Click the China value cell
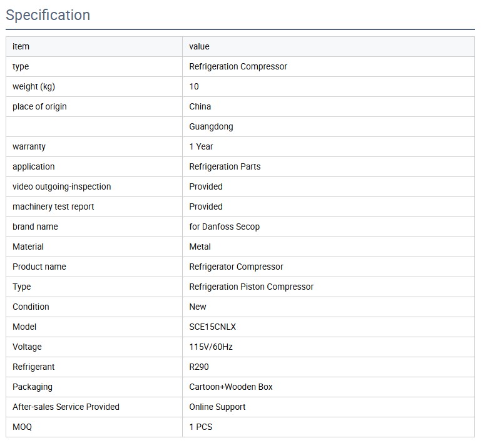This screenshot has width=485, height=448. tap(200, 106)
